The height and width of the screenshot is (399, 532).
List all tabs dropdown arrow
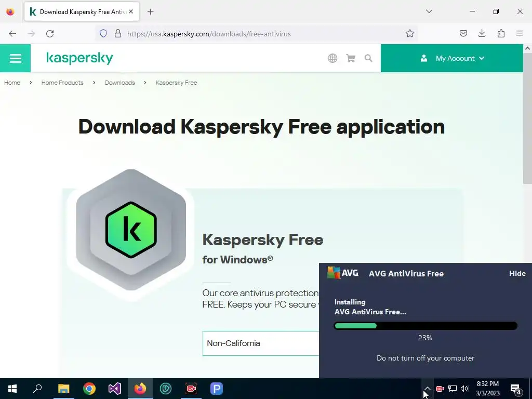point(429,11)
